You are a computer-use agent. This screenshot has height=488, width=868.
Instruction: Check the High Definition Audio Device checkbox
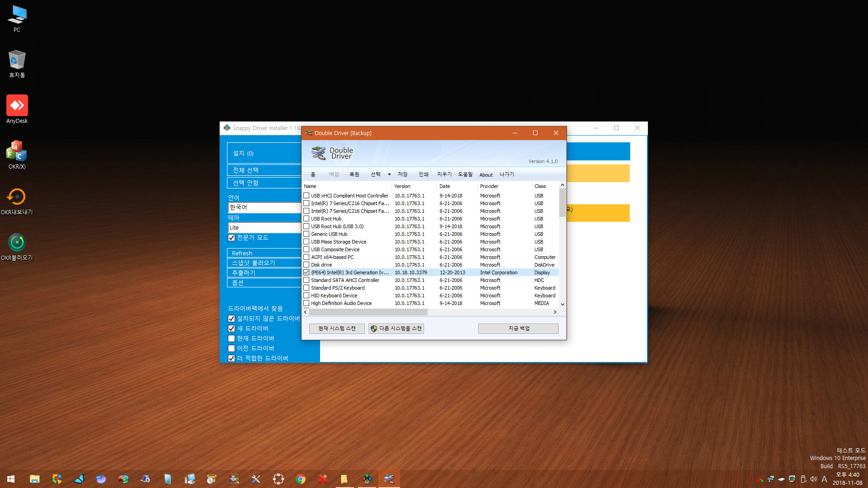point(307,303)
